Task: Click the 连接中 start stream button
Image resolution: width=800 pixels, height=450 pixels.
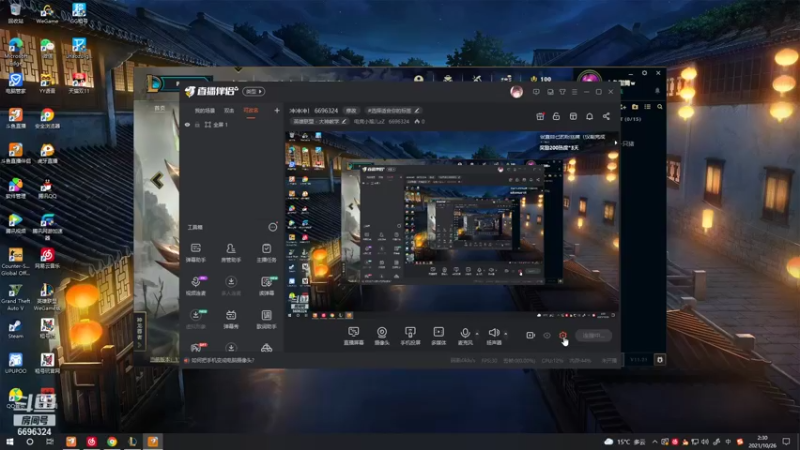Action: (593, 335)
